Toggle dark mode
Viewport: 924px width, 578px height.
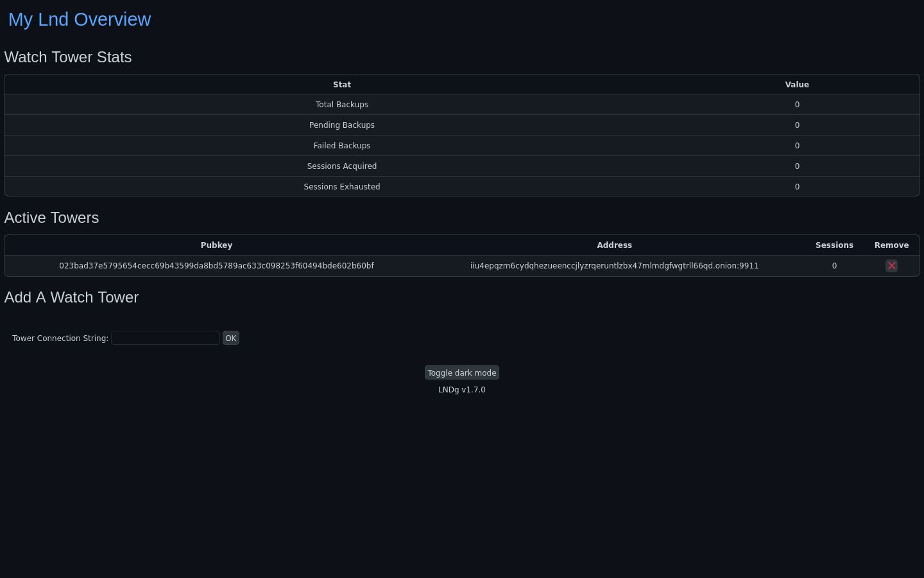click(462, 372)
